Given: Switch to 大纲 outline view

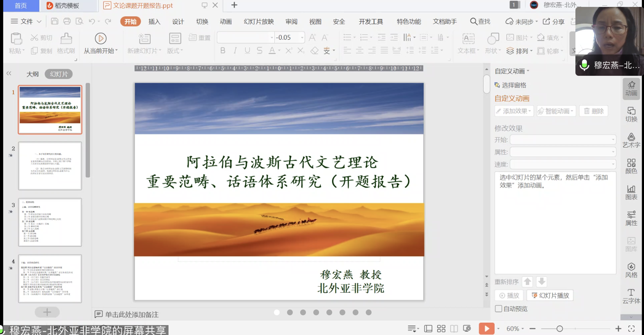Looking at the screenshot, I should tap(32, 74).
